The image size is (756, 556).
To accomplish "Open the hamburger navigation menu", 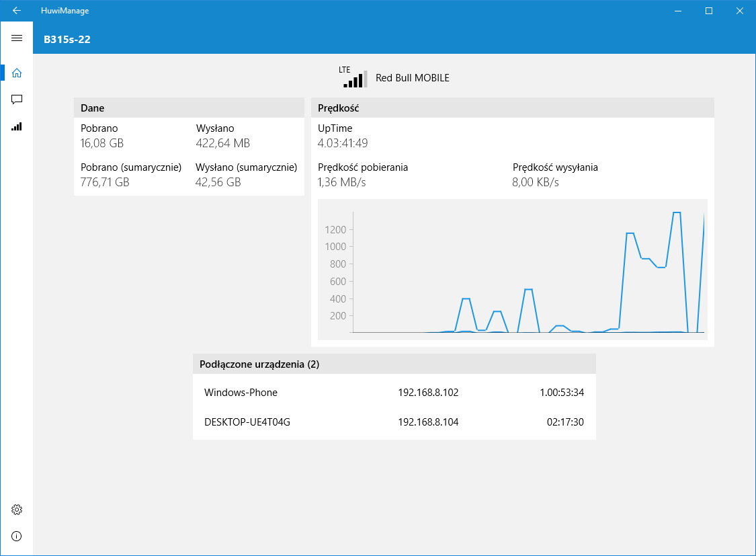I will click(16, 38).
